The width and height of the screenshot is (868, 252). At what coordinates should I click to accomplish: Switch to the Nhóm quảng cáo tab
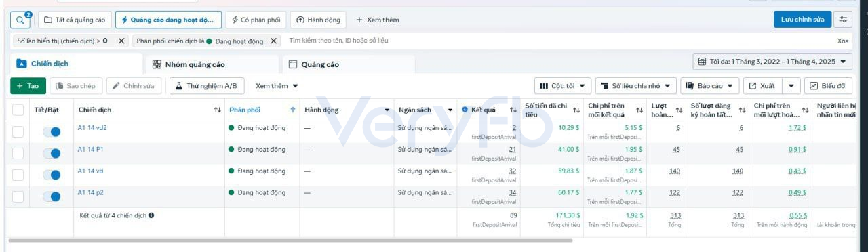212,64
